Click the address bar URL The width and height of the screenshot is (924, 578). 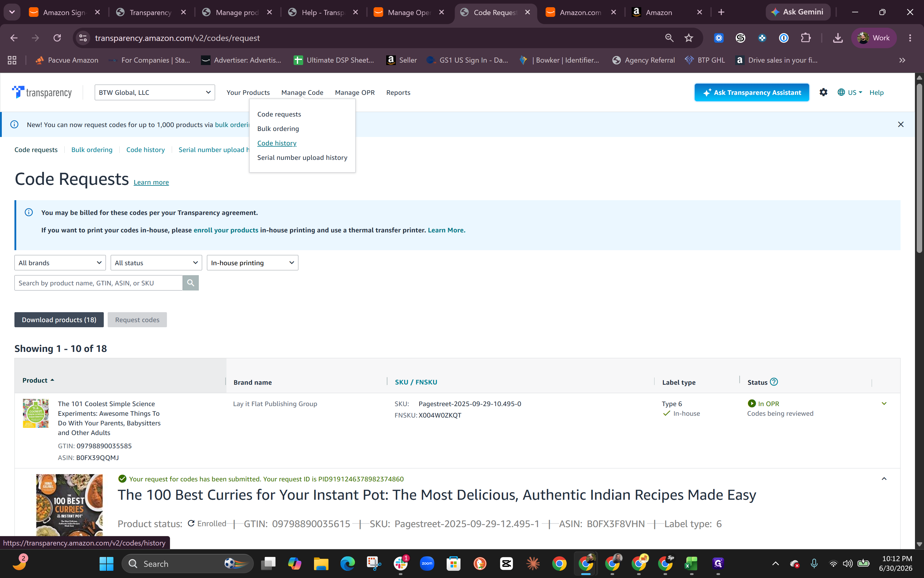[177, 38]
